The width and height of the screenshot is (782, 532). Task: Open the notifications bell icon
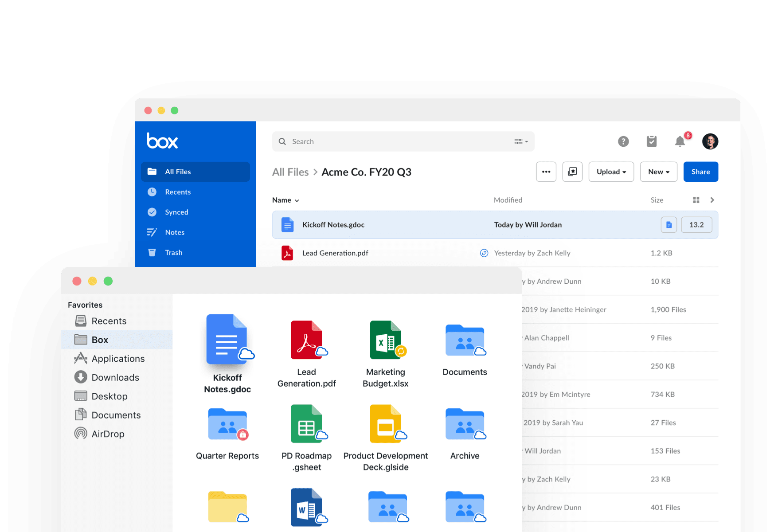pyautogui.click(x=680, y=141)
